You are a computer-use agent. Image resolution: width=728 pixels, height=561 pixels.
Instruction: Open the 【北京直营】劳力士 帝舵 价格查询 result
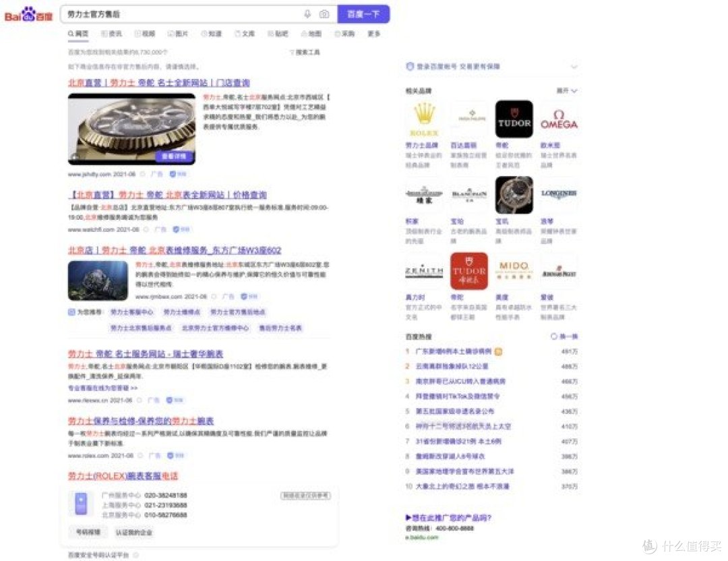tap(168, 195)
